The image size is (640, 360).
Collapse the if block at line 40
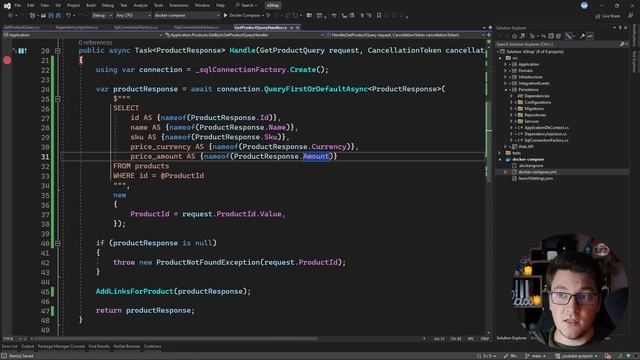[58, 243]
